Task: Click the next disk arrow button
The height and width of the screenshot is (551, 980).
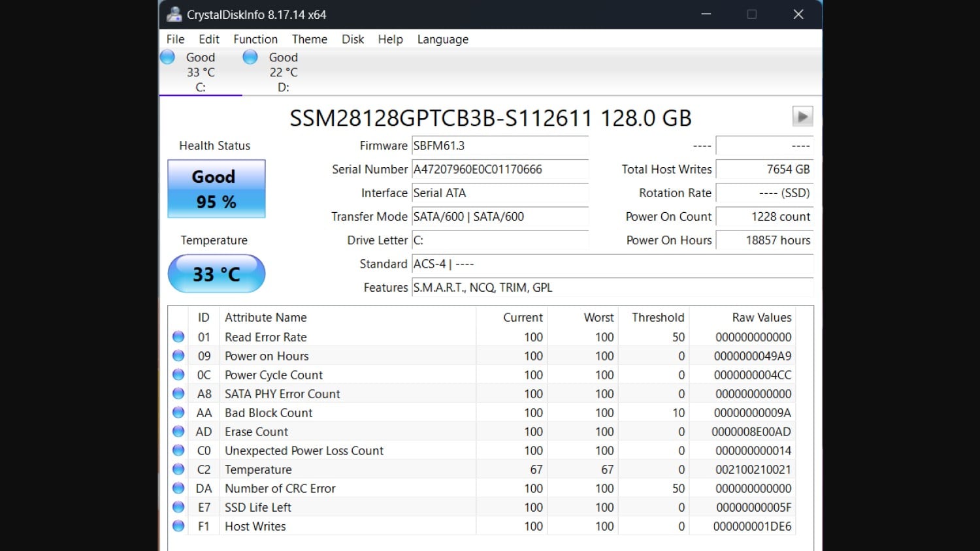Action: (x=802, y=117)
